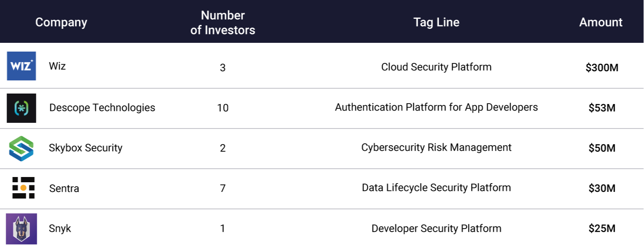Click the $53M amount cell

point(602,108)
